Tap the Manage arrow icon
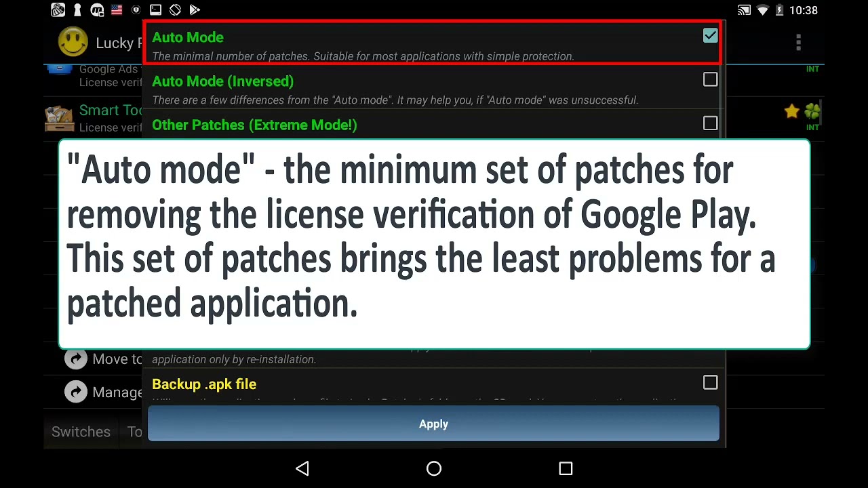 coord(76,392)
